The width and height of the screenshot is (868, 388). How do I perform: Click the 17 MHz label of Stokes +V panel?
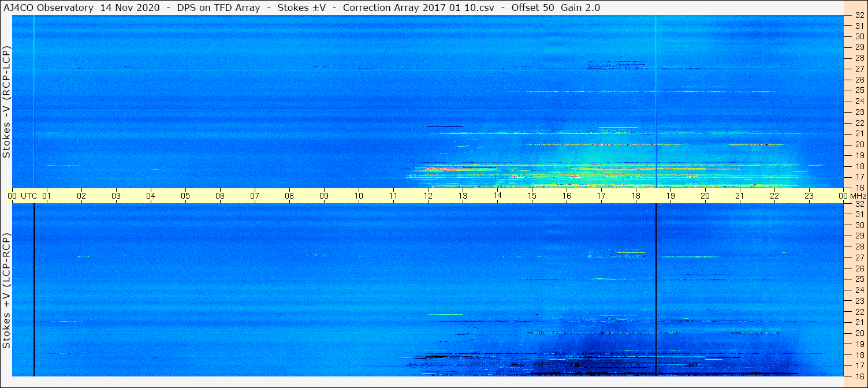(x=859, y=365)
